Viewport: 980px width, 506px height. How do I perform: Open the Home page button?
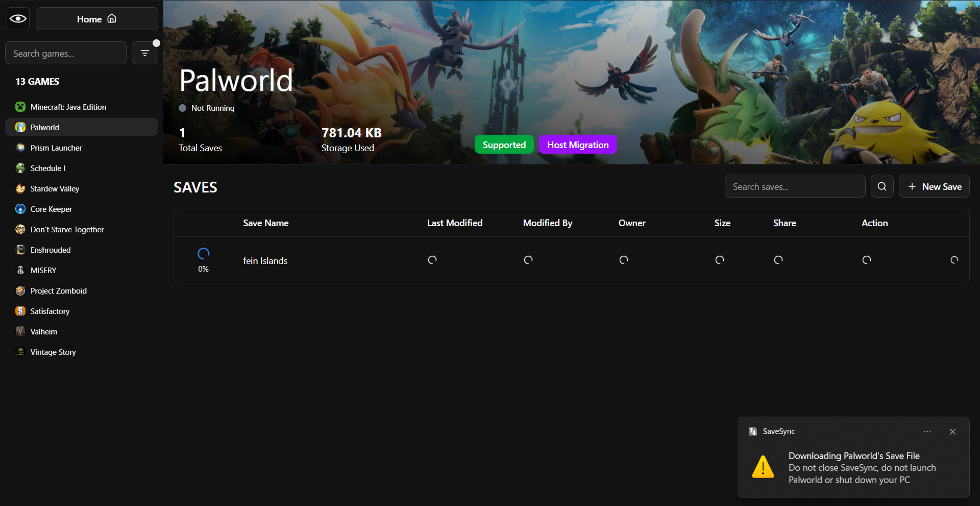[97, 19]
